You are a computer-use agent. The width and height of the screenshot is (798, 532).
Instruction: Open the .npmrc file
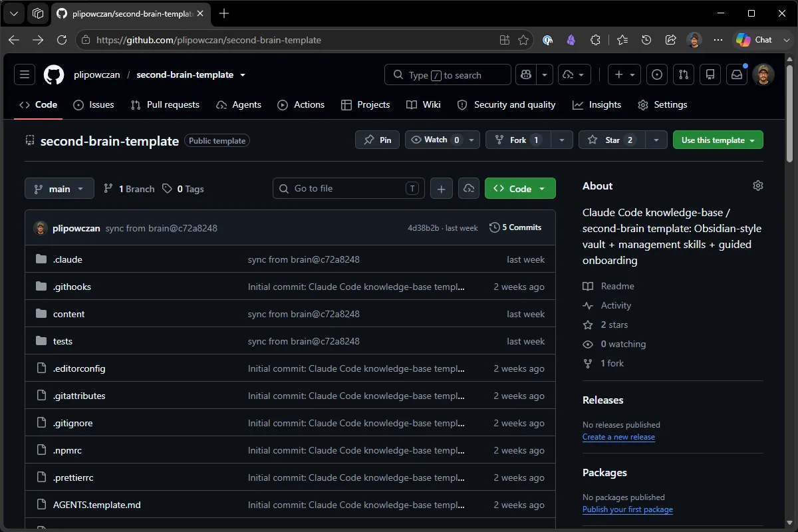(x=67, y=450)
